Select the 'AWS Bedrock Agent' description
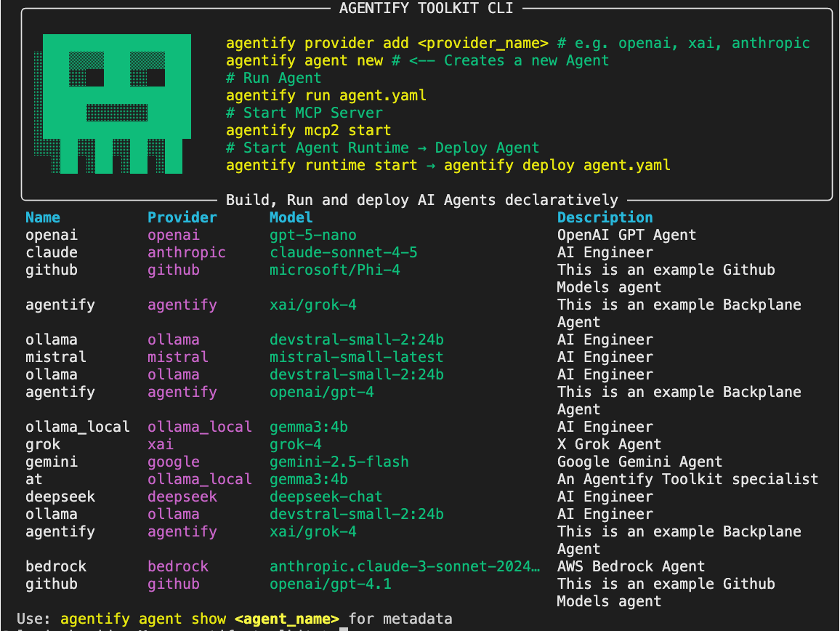The image size is (840, 631). [x=631, y=567]
